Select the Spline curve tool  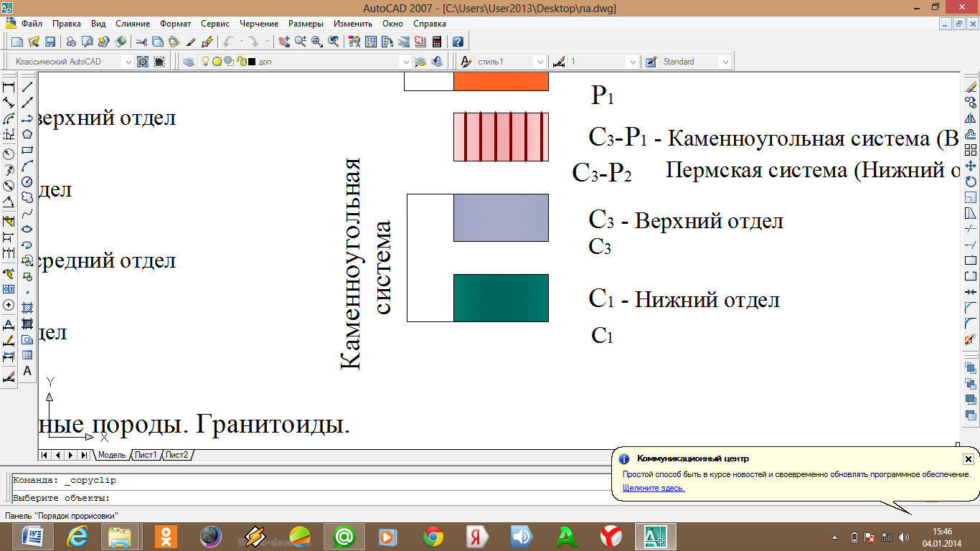pyautogui.click(x=27, y=213)
